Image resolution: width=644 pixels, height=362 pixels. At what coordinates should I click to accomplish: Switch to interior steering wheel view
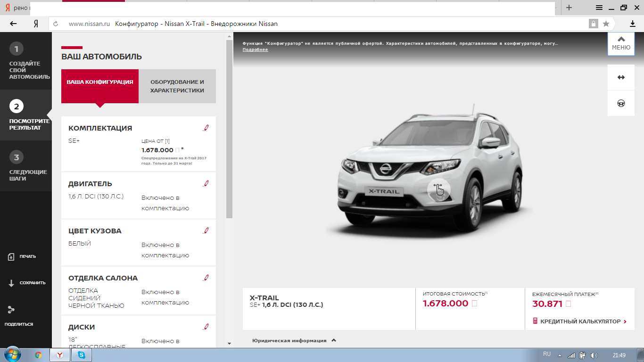pyautogui.click(x=621, y=103)
